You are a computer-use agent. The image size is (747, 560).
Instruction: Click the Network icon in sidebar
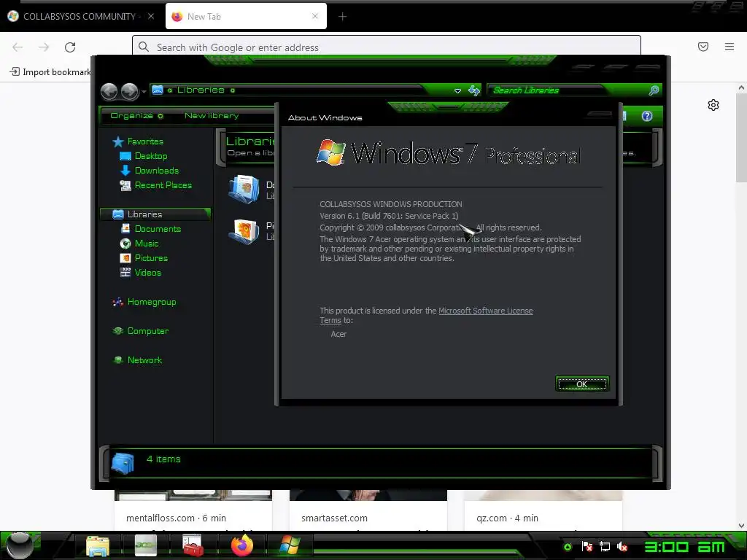pos(117,360)
